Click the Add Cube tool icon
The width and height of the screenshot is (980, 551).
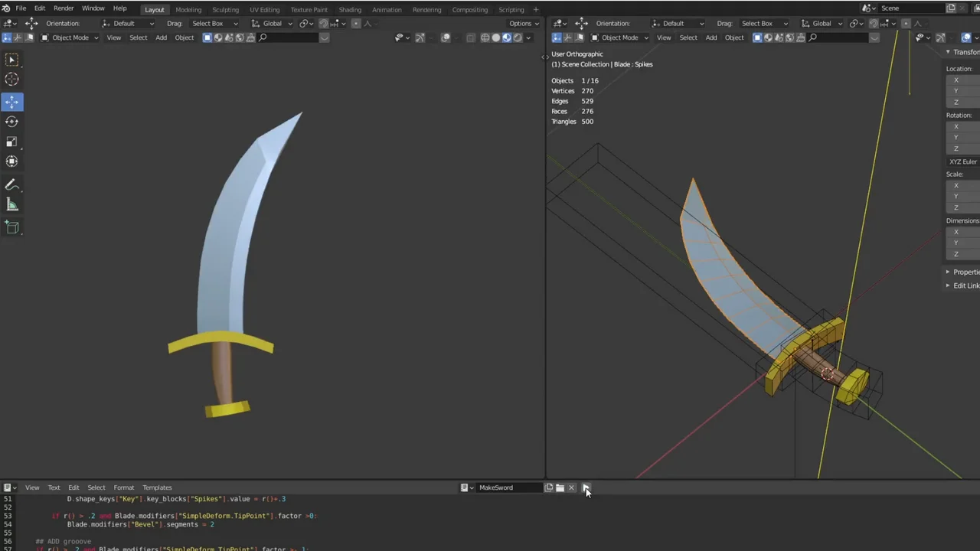click(x=11, y=227)
